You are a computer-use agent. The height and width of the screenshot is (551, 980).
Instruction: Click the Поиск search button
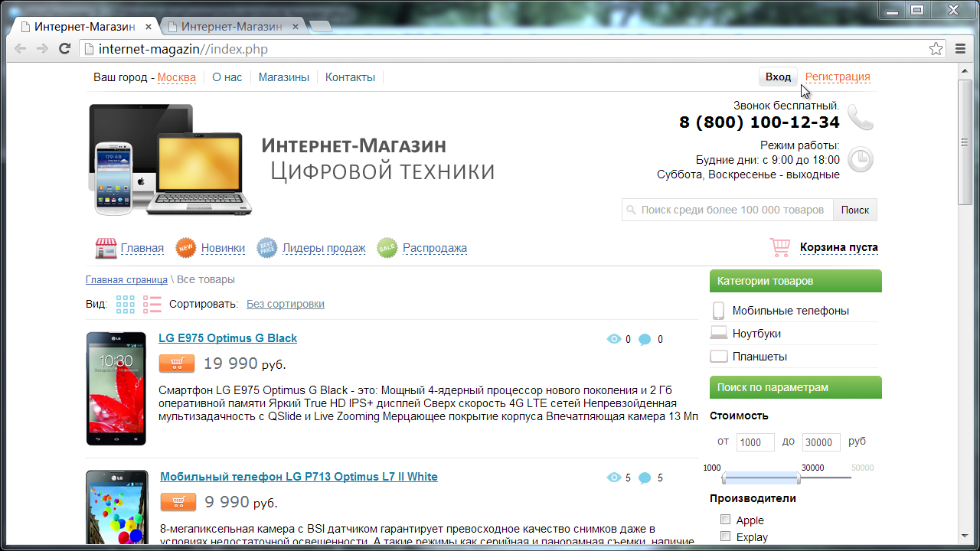(x=855, y=210)
